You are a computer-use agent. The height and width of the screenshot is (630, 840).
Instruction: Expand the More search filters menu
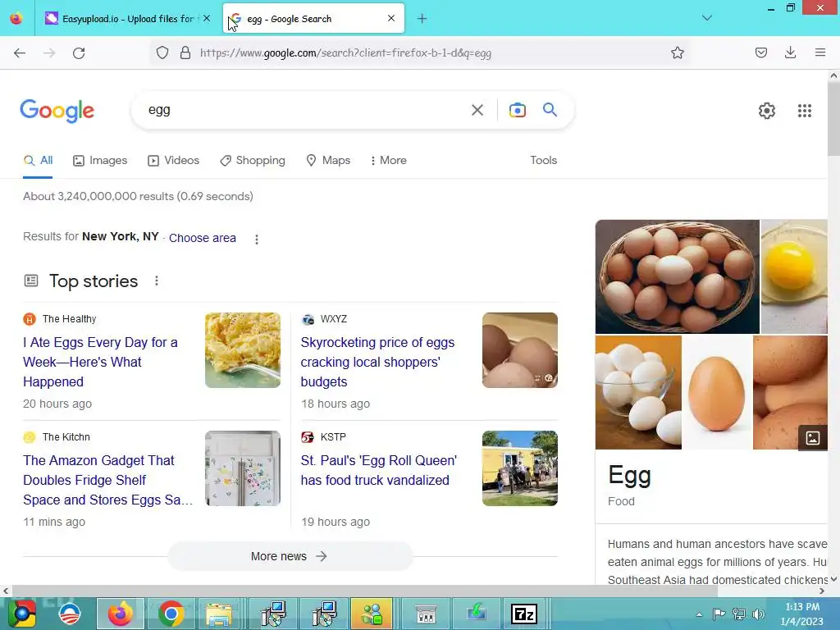(x=388, y=160)
